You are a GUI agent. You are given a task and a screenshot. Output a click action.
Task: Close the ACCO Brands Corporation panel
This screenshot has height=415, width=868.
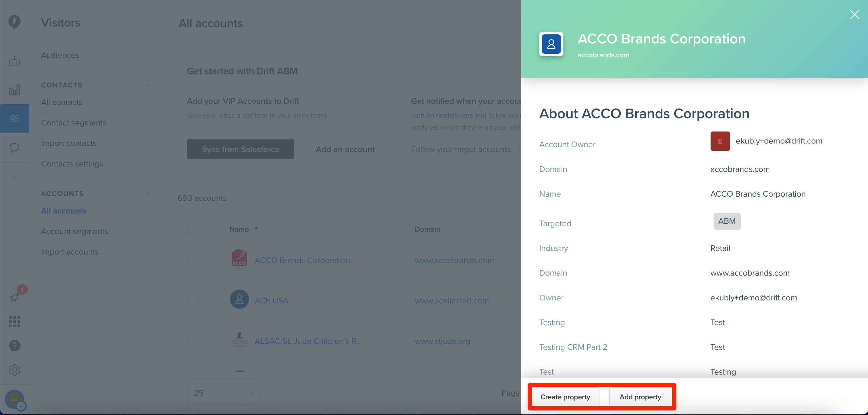(854, 14)
